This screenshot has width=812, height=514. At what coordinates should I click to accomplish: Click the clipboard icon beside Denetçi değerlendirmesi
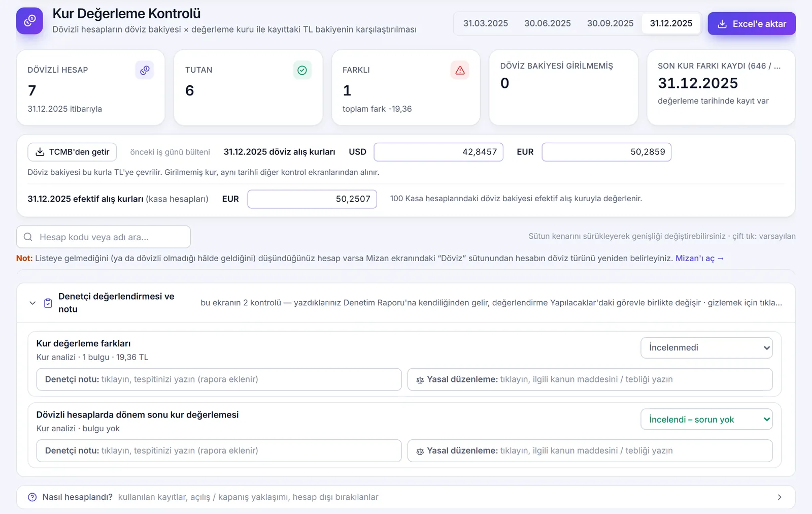pyautogui.click(x=48, y=303)
